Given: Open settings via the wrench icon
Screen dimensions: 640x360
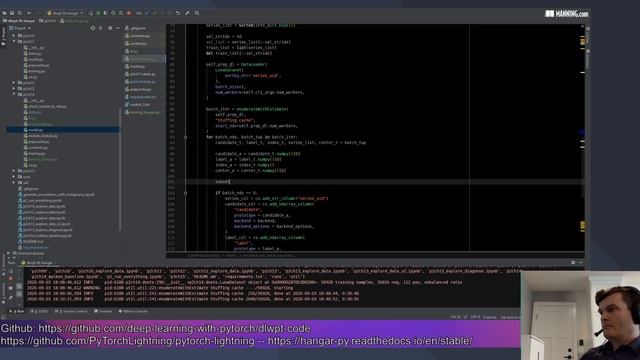Looking at the screenshot, I should pos(187,13).
